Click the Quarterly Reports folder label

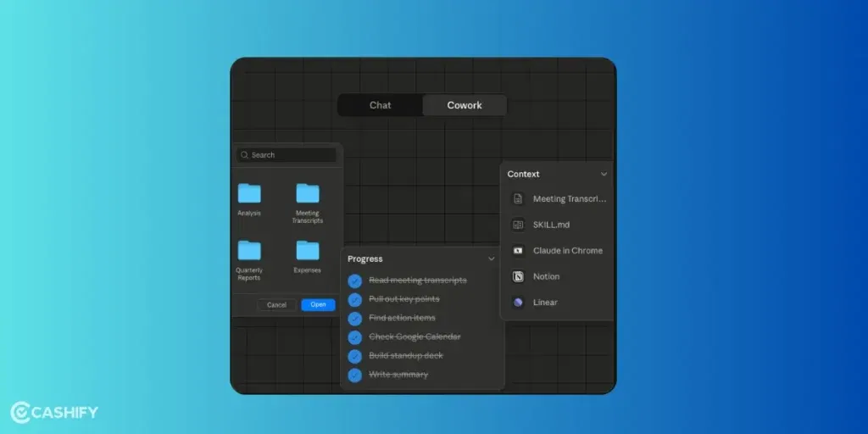click(x=249, y=274)
